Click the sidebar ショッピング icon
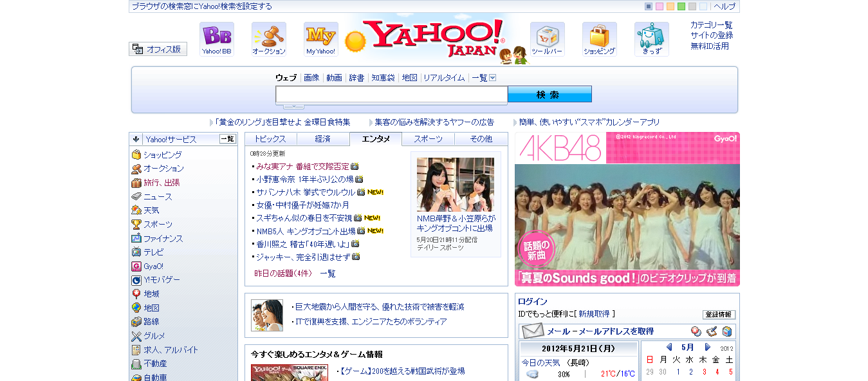The image size is (868, 381). (136, 154)
